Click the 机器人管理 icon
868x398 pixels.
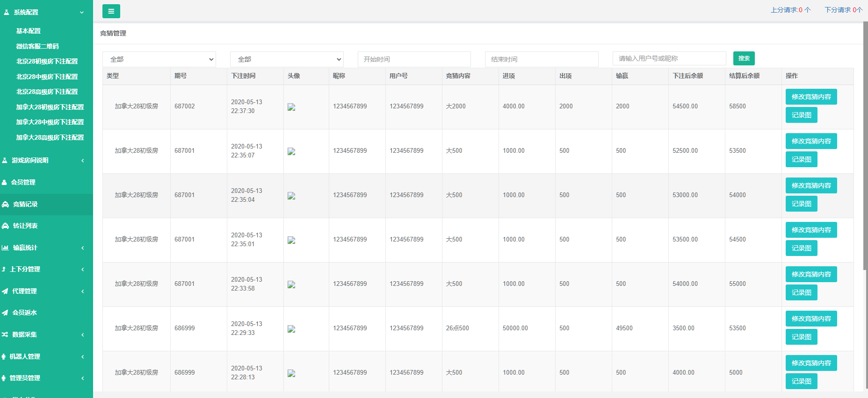click(4, 356)
